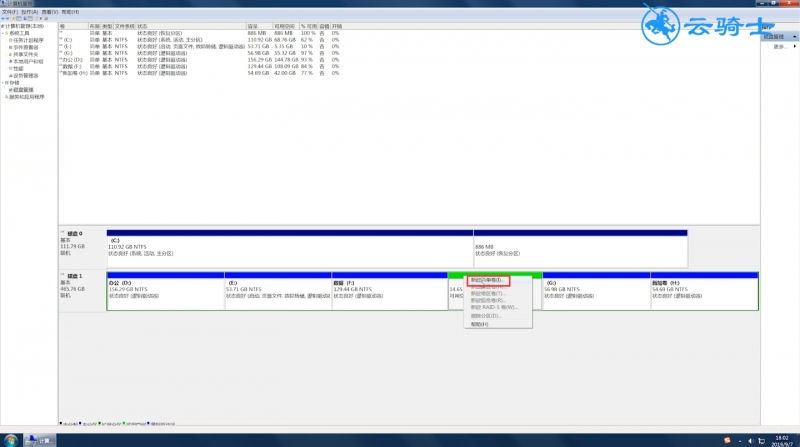The width and height of the screenshot is (800, 447).
Task: Choose 新建镜像卷(R) in context menu
Action: click(x=488, y=301)
